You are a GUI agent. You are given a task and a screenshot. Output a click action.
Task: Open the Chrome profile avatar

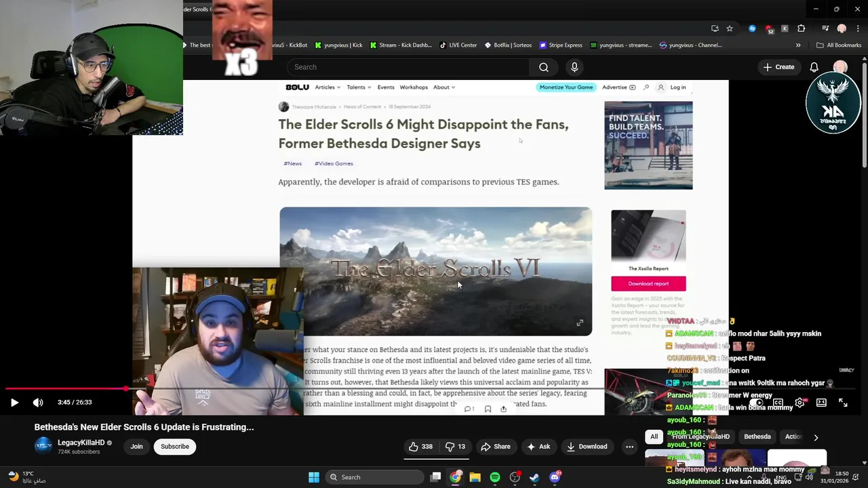(842, 28)
